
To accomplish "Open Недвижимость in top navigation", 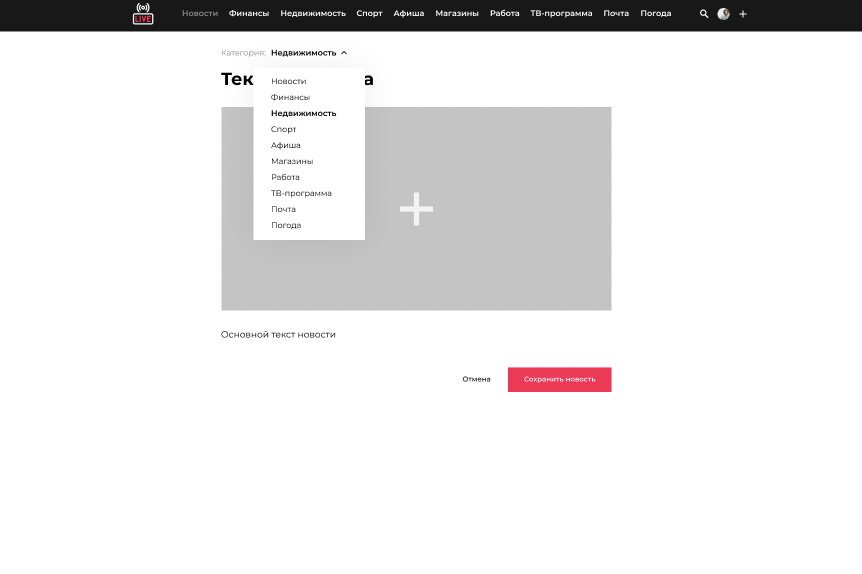I will pyautogui.click(x=313, y=13).
